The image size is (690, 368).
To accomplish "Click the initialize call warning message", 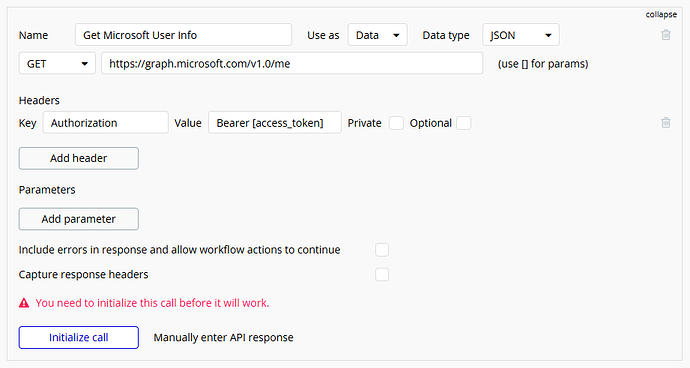I will 152,303.
